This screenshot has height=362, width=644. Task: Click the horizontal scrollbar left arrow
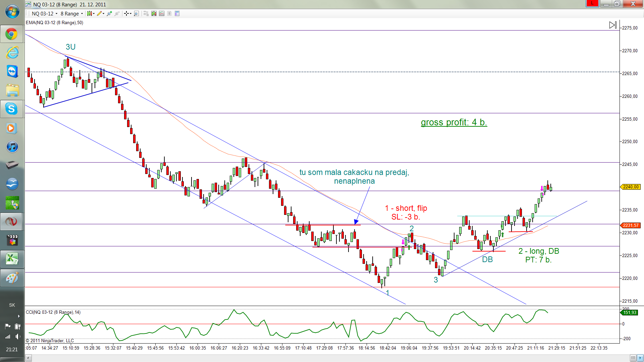click(x=28, y=358)
